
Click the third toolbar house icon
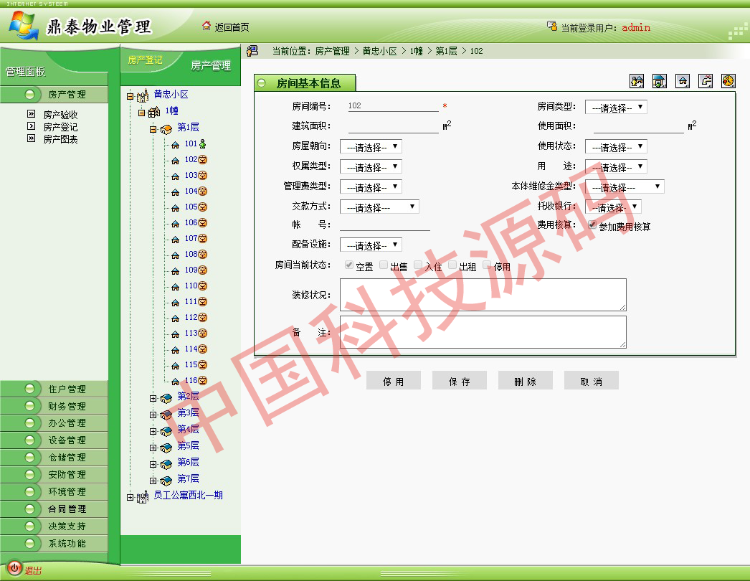click(682, 81)
